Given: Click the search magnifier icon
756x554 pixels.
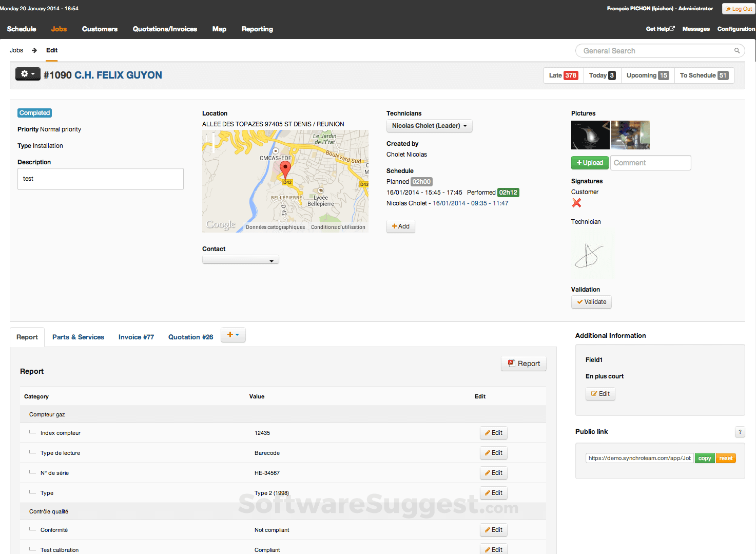Looking at the screenshot, I should pyautogui.click(x=737, y=50).
